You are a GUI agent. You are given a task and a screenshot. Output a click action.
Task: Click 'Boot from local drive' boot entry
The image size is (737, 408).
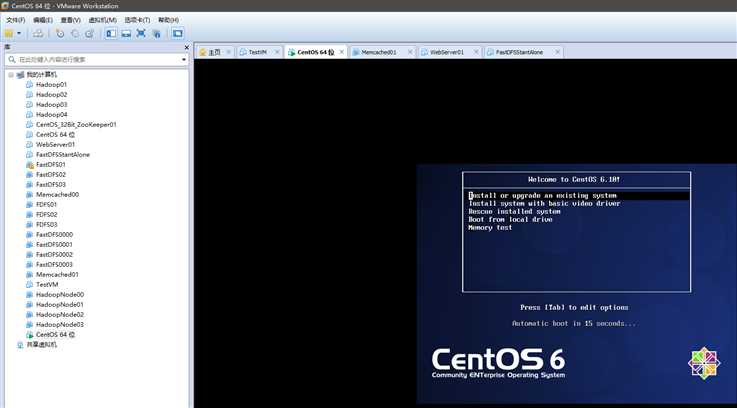point(510,220)
